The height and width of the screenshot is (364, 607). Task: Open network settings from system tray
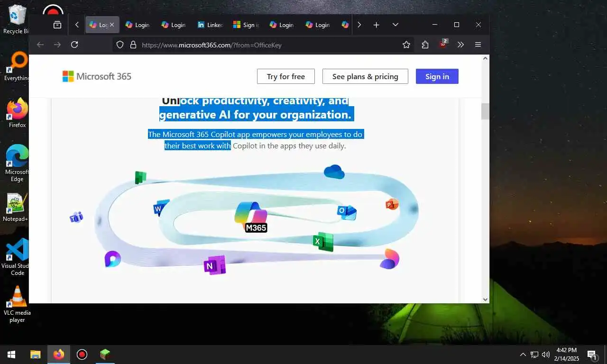[534, 355]
